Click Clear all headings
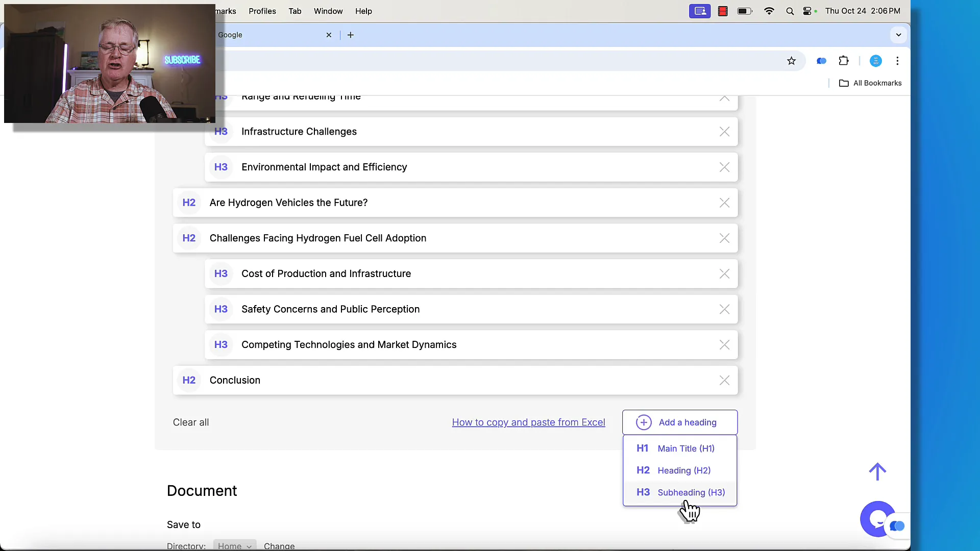The width and height of the screenshot is (980, 551). coord(191,422)
